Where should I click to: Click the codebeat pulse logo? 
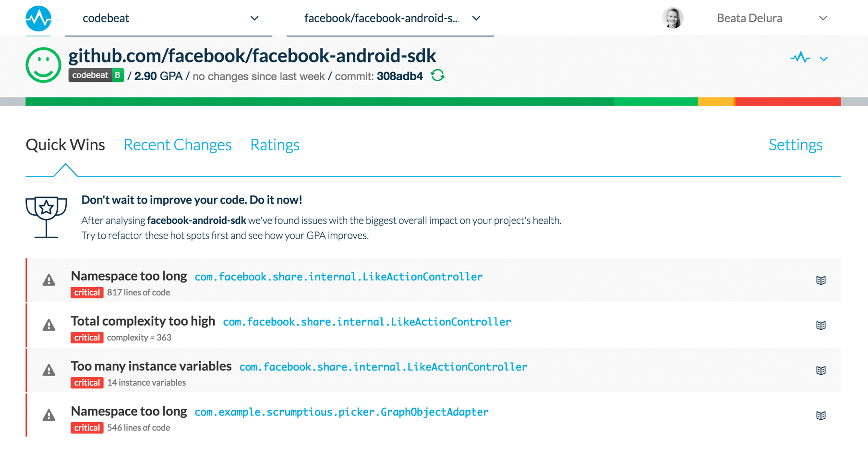(x=38, y=18)
